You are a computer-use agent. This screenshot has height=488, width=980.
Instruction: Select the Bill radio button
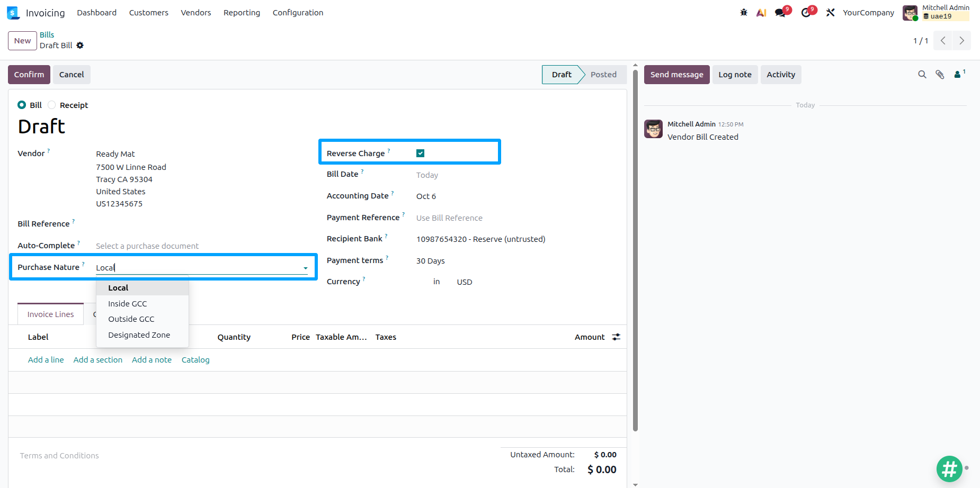pos(22,105)
